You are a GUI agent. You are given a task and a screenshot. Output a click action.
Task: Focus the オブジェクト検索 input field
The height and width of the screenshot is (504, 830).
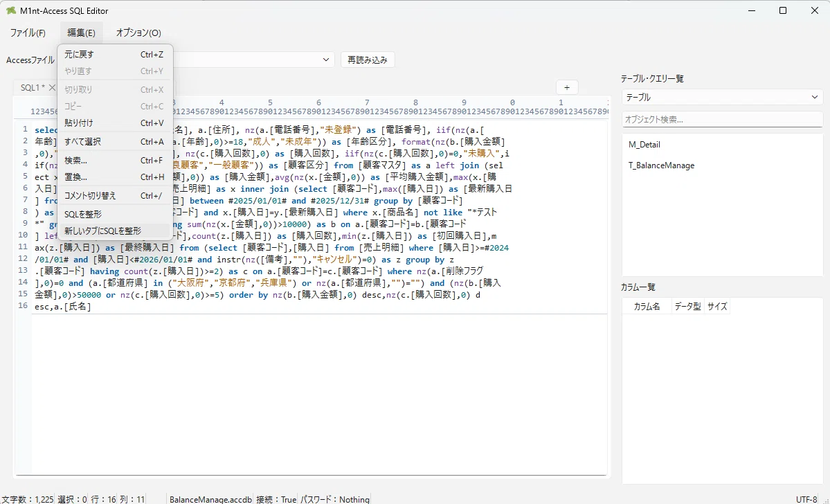(x=722, y=120)
